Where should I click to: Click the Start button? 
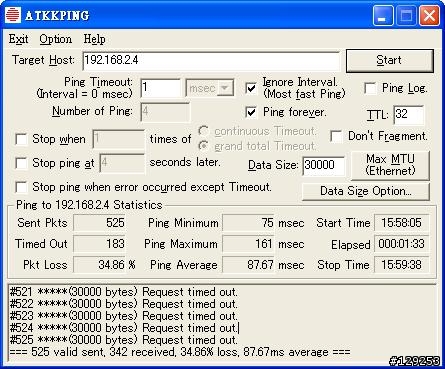(x=390, y=61)
